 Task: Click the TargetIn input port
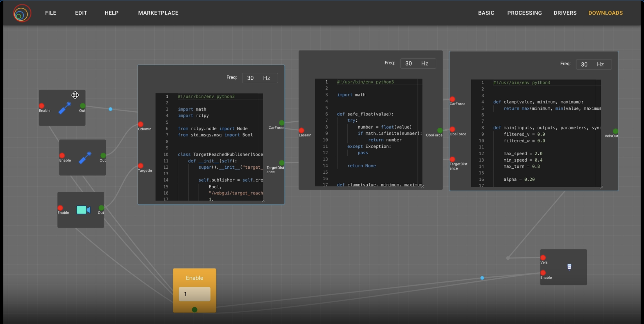point(140,166)
